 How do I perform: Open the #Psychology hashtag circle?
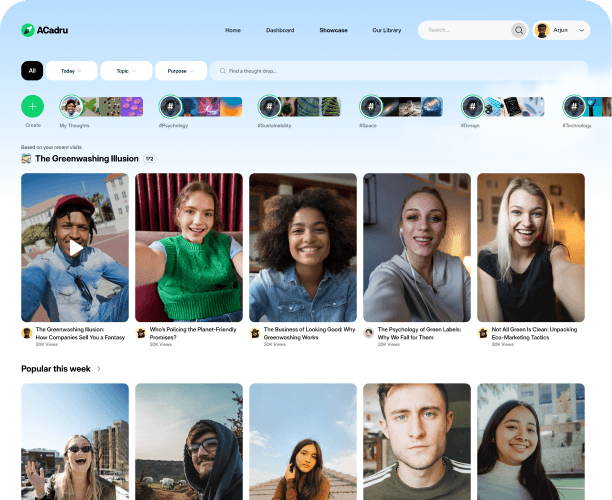(x=171, y=106)
